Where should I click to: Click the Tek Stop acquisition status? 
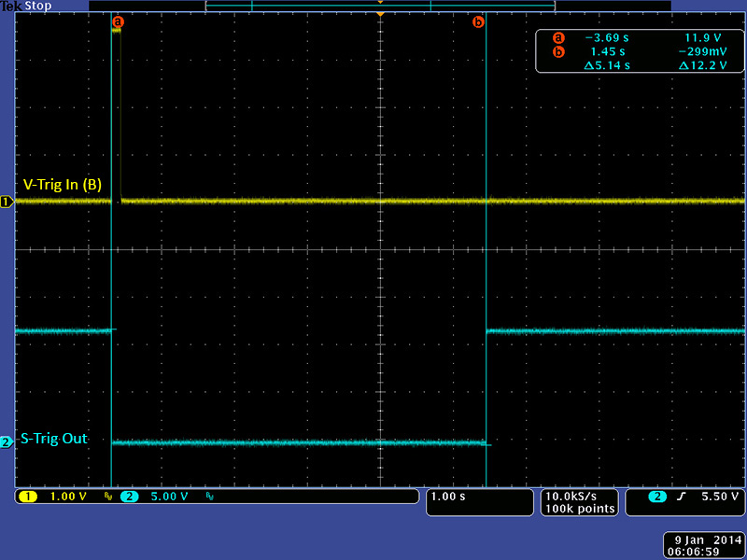24,6
